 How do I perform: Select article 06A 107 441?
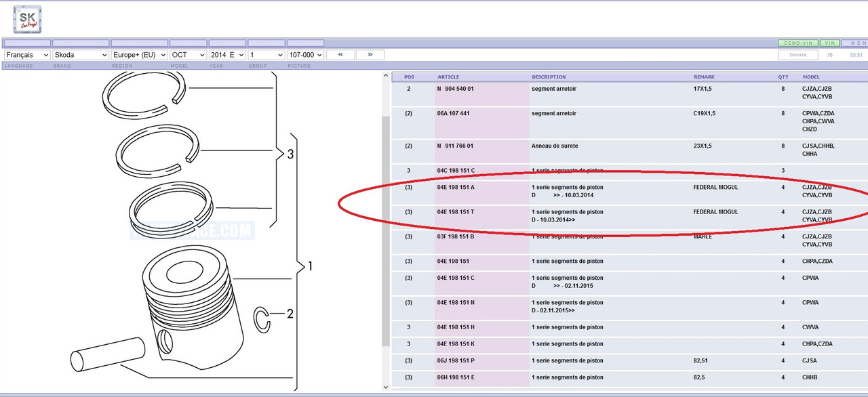[x=454, y=113]
